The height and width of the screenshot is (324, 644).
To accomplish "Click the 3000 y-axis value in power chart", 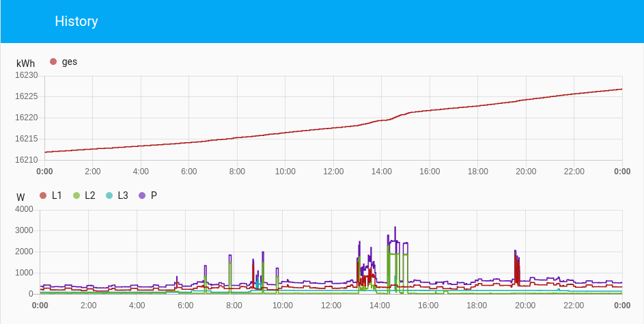I will tap(25, 230).
